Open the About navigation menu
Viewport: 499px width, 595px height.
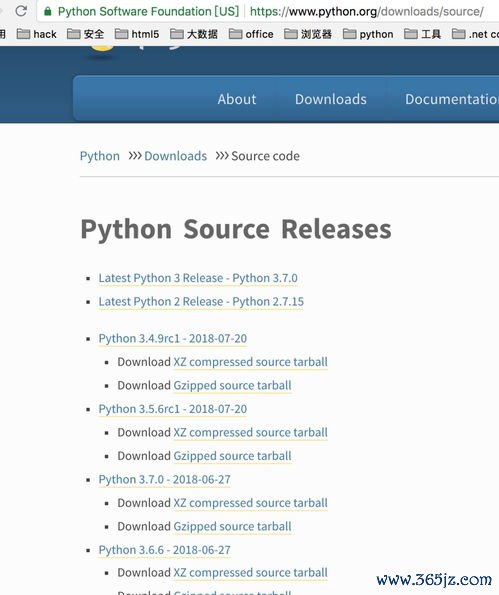tap(237, 99)
